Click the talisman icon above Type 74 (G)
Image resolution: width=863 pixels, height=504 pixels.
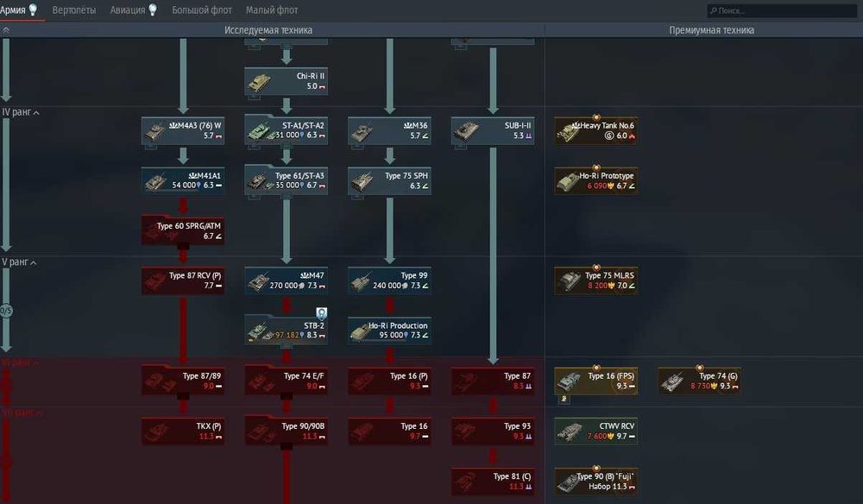[700, 369]
